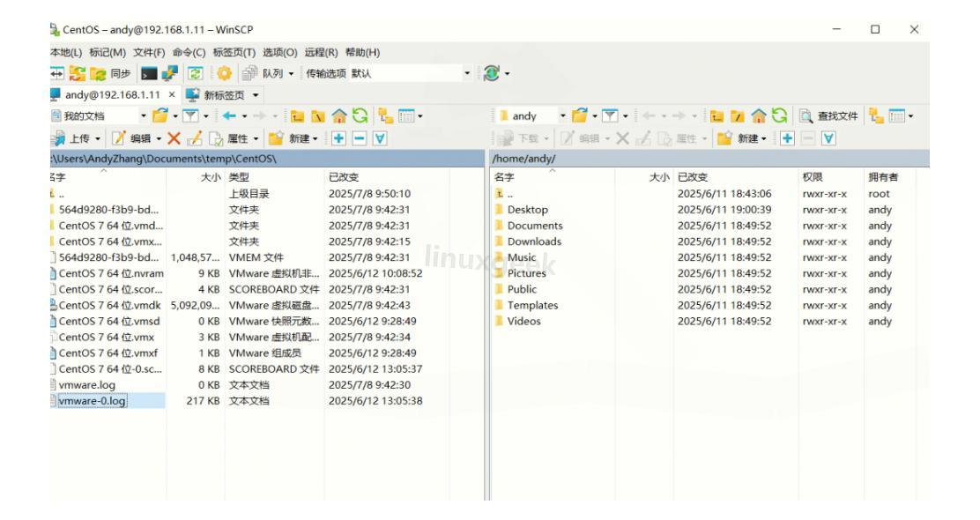Screen dimensions: 980x520
Task: Click the green globe update icon
Action: [x=491, y=74]
